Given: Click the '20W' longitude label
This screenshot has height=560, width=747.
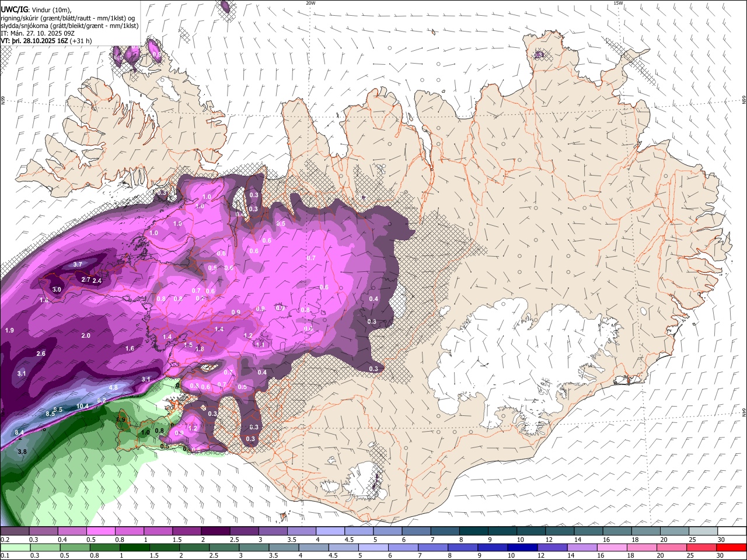Looking at the screenshot, I should point(310,3).
